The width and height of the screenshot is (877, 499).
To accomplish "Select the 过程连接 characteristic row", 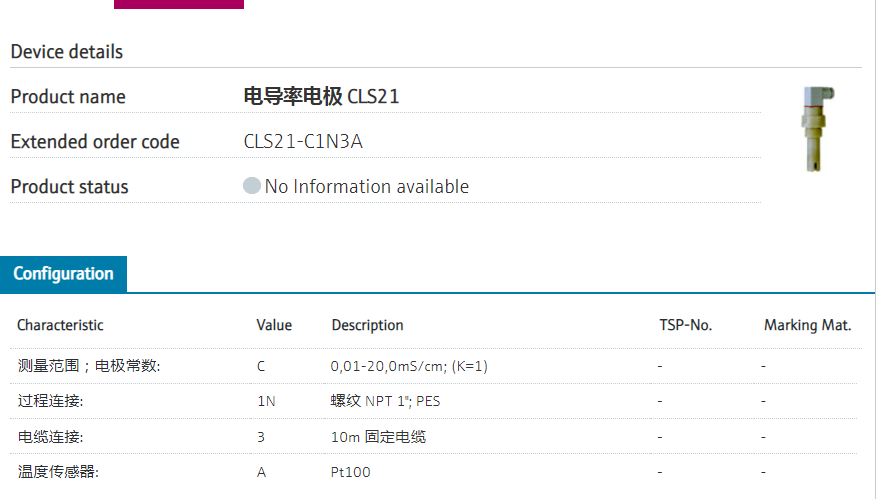I will coord(51,401).
